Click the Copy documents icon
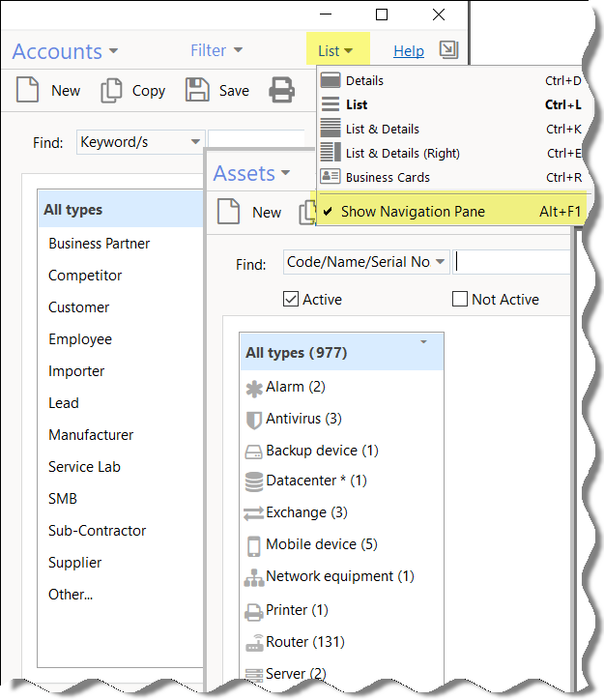The image size is (604, 700). point(112,91)
